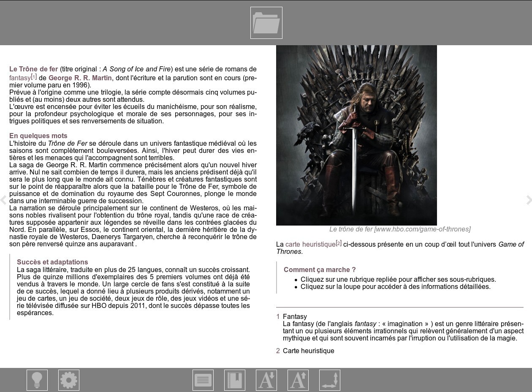Open the 'fantasy' link in intro paragraph
Viewport: 532px width, 392px height.
[x=20, y=78]
